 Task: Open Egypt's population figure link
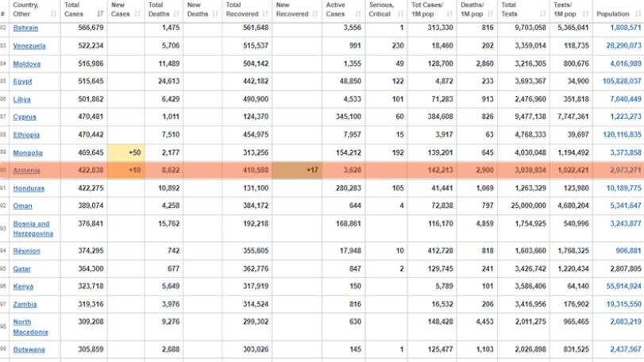[x=622, y=81]
